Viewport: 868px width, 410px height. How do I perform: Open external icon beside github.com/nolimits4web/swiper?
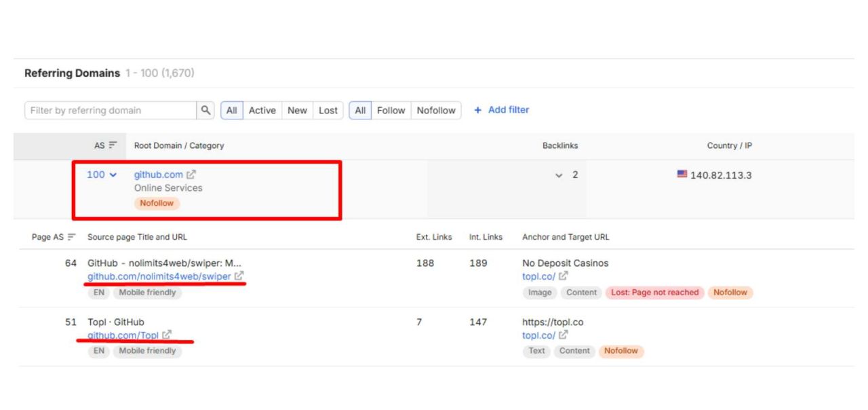(239, 276)
